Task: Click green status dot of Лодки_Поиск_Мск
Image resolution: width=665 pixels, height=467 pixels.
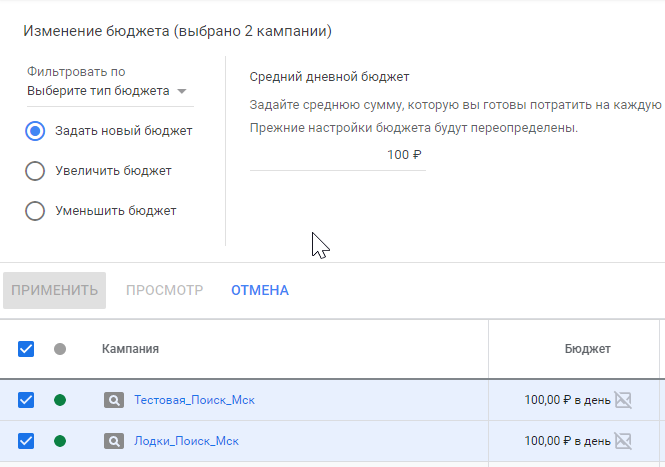Action: 60,440
